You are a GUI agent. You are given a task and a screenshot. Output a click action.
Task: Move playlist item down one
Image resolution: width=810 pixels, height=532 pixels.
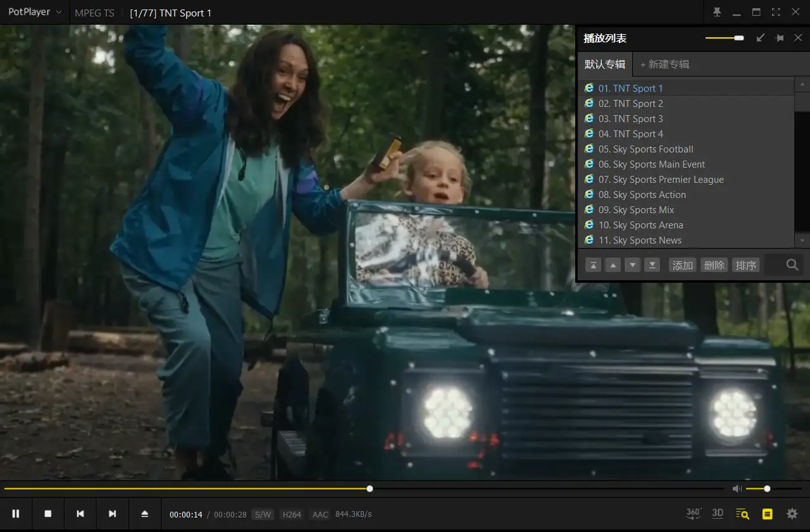coord(633,265)
